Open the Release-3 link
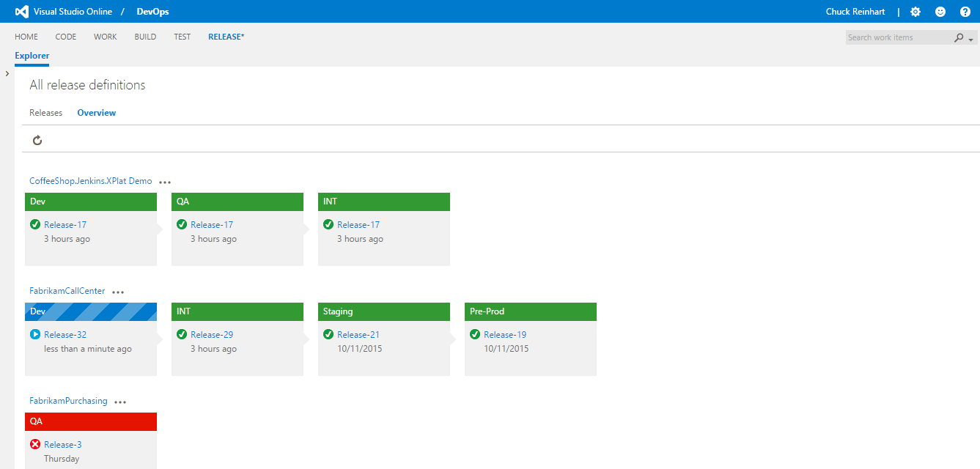Image resolution: width=980 pixels, height=469 pixels. (63, 445)
